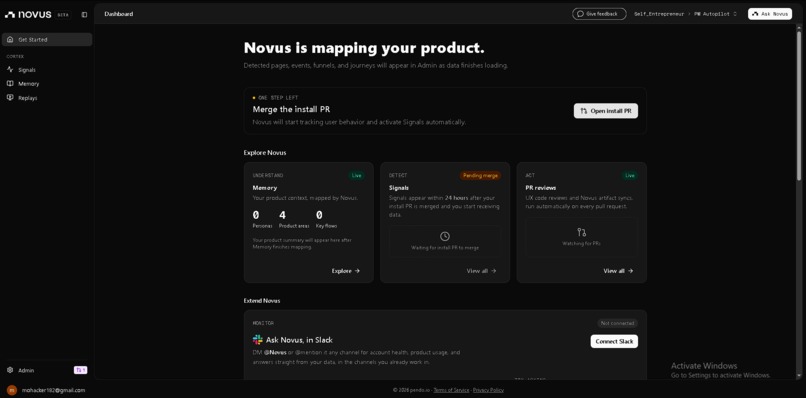Open Privacy Policy link
Screen dimensions: 806x398
coord(488,390)
